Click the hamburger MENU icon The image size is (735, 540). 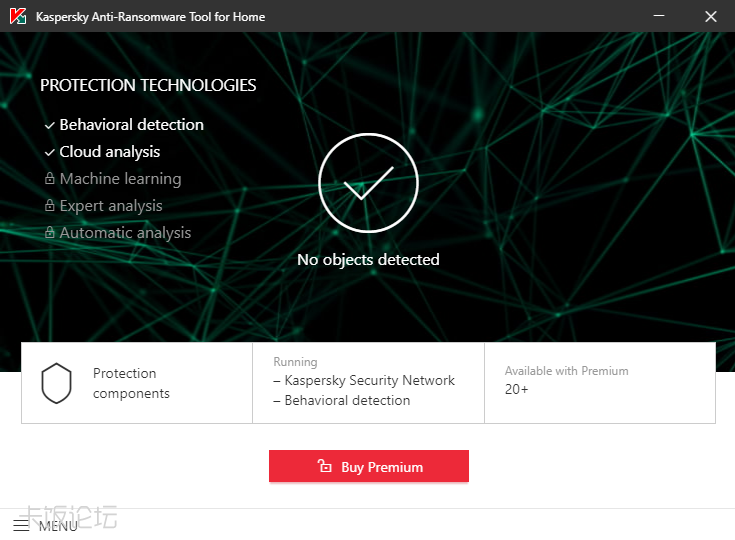(21, 525)
